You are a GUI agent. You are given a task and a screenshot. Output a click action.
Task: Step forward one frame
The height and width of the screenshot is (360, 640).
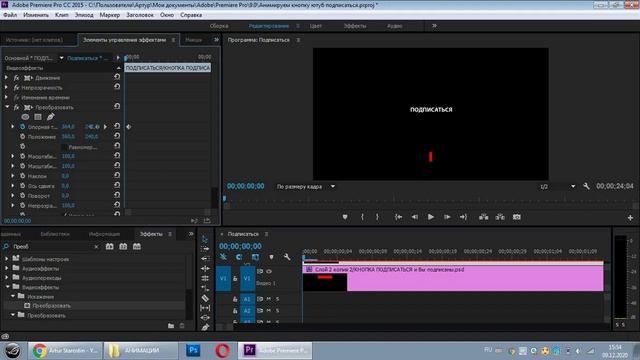(x=447, y=217)
